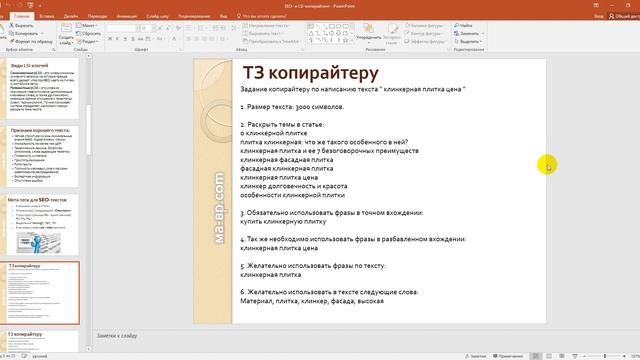Viewport: 640px width, 360px height.
Task: Toggle Strikethrough formatting
Action: (x=140, y=39)
